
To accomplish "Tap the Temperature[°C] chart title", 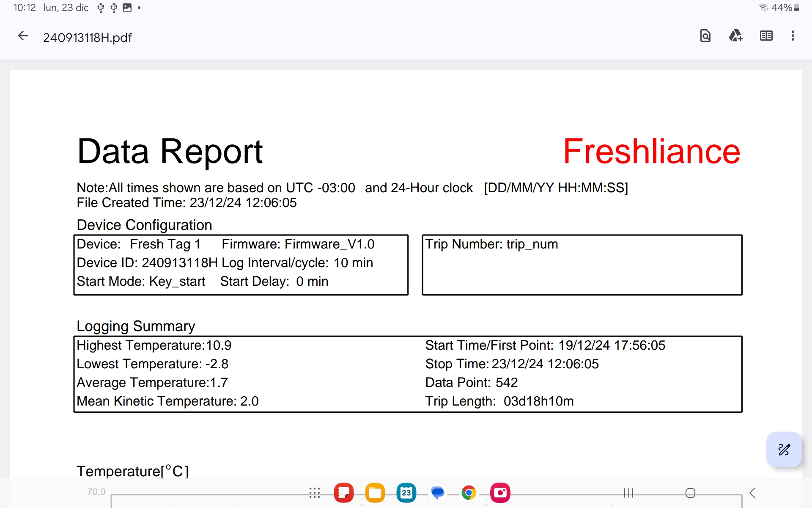I will 133,471.
